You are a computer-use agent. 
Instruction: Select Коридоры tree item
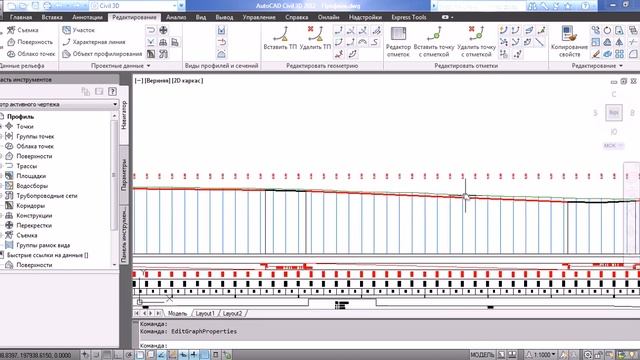(30, 206)
